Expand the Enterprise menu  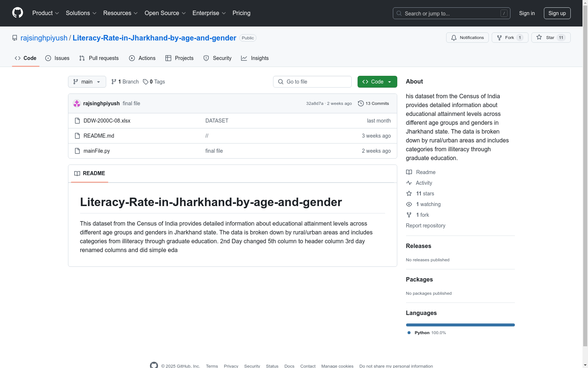click(x=209, y=13)
